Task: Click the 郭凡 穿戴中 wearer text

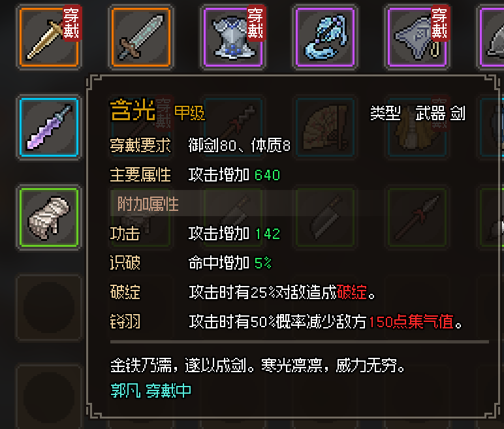Action: point(151,390)
